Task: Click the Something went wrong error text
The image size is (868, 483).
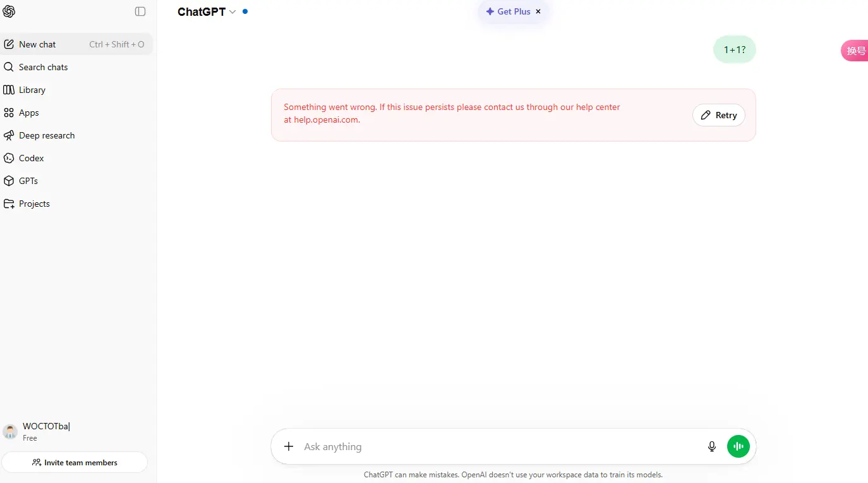Action: click(x=452, y=113)
